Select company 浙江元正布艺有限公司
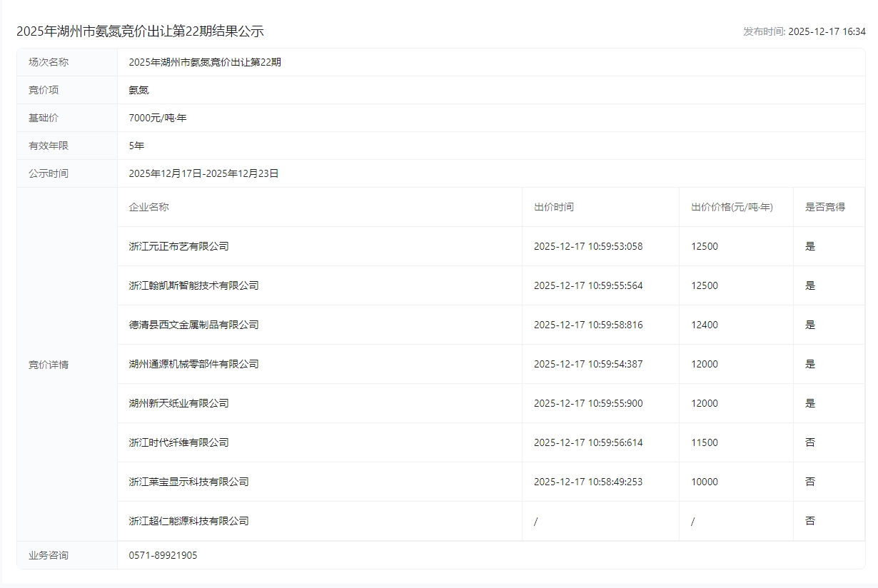This screenshot has height=588, width=878. click(178, 246)
